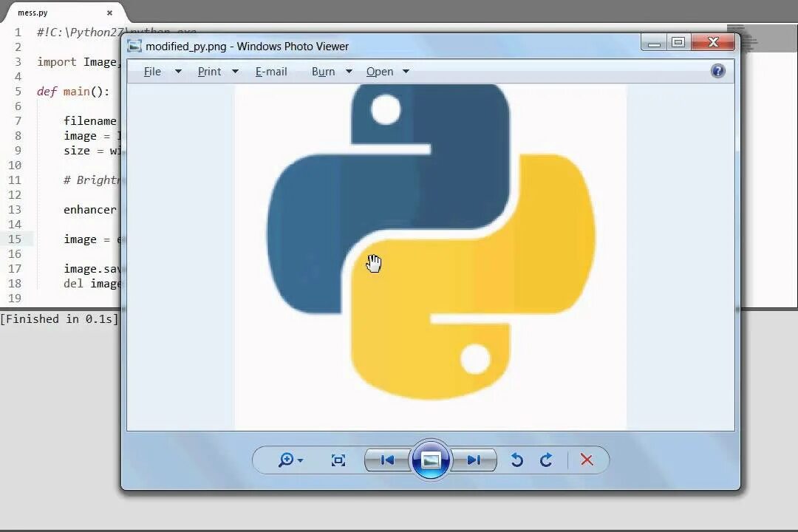The width and height of the screenshot is (798, 532).
Task: Open the magnifier zoom control in Photo Viewer
Action: click(x=287, y=460)
